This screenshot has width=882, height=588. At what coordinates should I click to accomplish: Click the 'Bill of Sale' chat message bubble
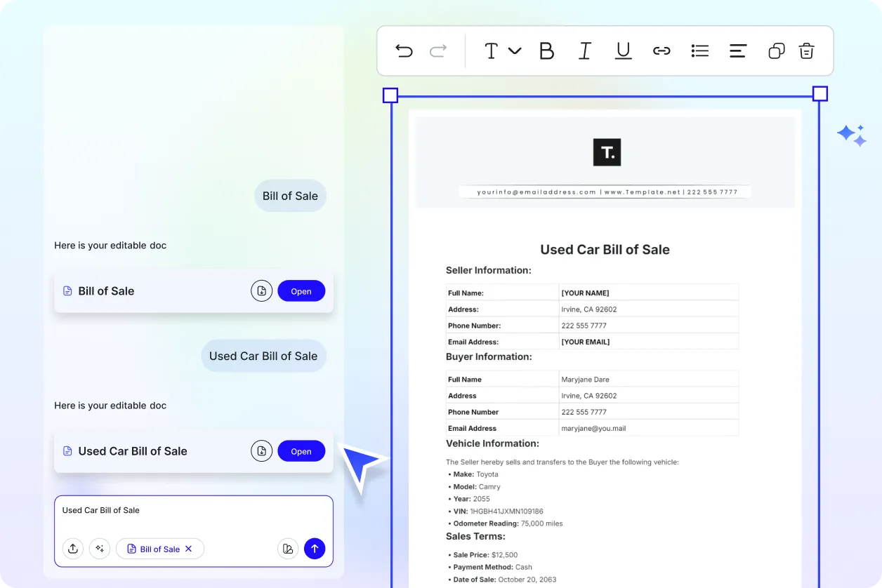click(x=290, y=196)
